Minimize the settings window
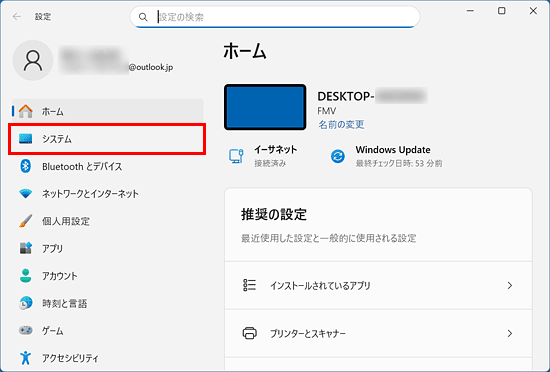The width and height of the screenshot is (550, 372). click(x=470, y=11)
